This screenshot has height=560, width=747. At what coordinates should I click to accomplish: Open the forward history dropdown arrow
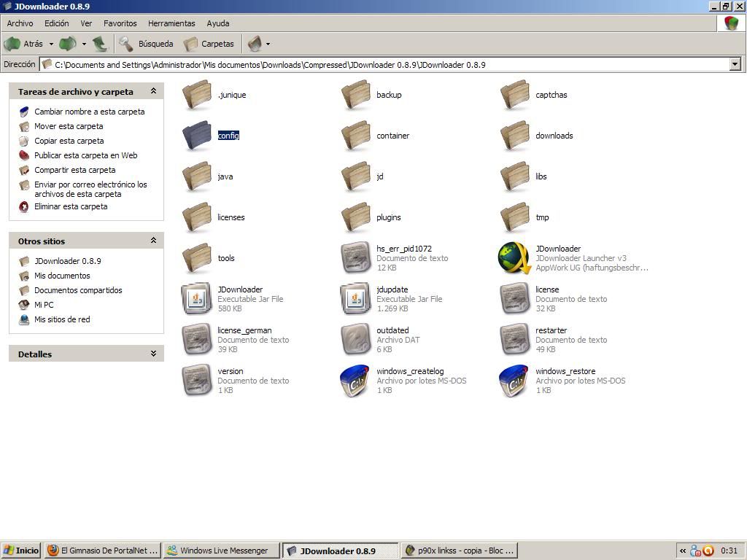[x=84, y=44]
